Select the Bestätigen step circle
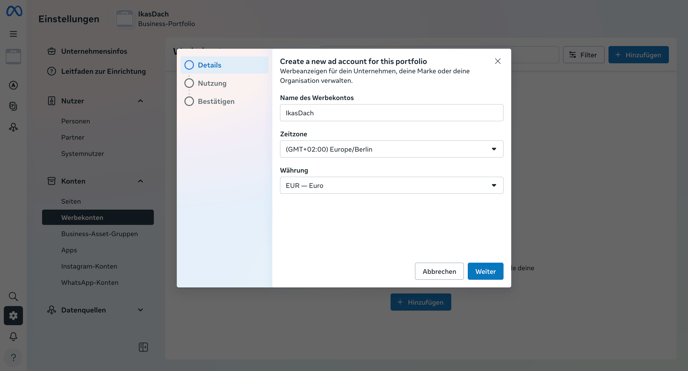The width and height of the screenshot is (688, 371). (189, 101)
